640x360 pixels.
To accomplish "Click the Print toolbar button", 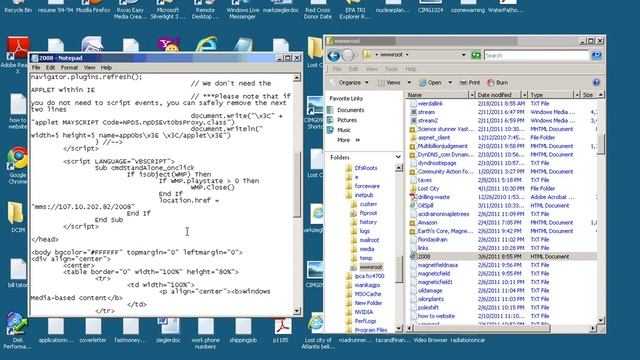I will point(470,82).
